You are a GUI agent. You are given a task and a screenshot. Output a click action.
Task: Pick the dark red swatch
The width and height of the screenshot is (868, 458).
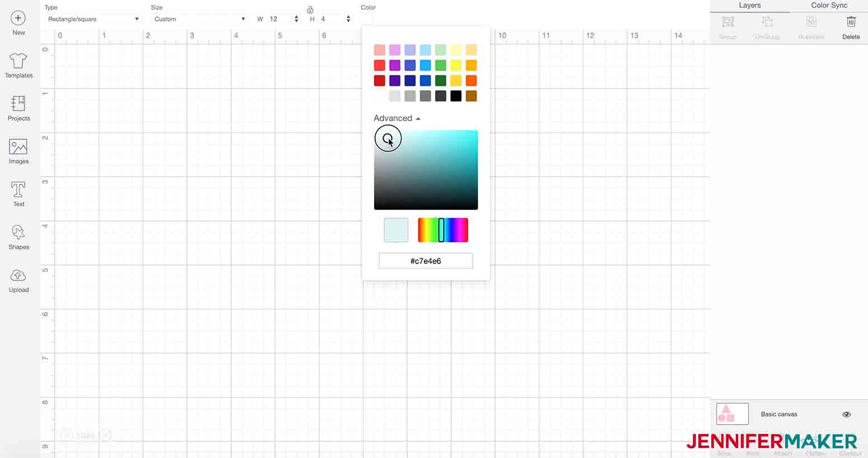380,81
